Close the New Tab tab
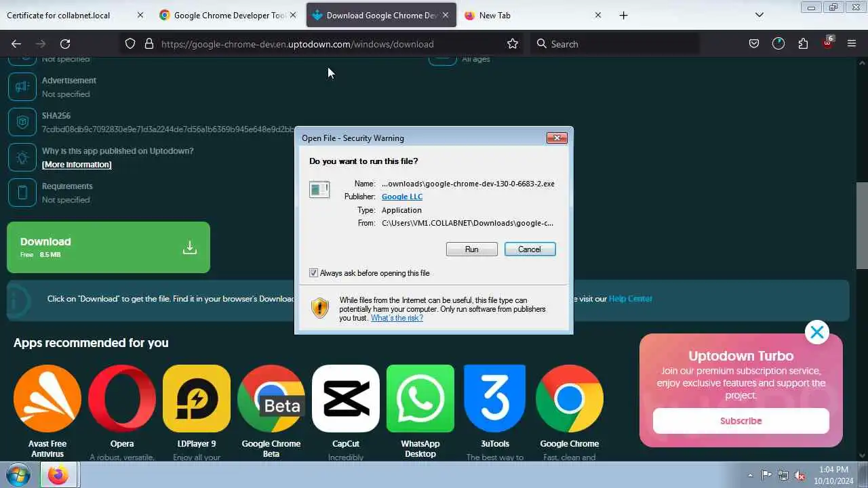The image size is (868, 488). 597,15
